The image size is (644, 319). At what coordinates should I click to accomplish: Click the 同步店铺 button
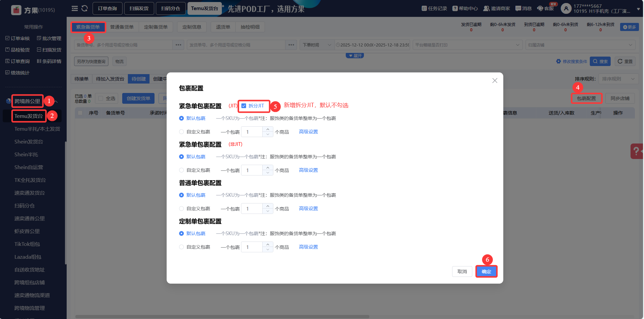click(620, 98)
